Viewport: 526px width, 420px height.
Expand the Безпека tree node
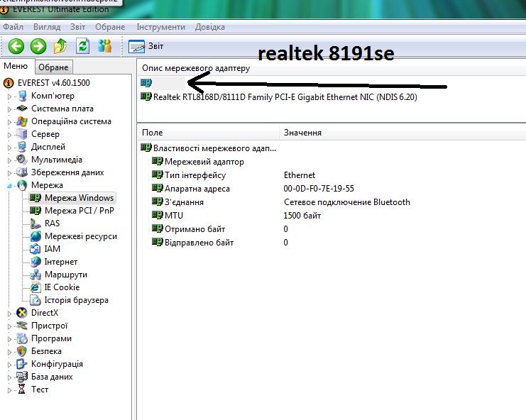click(9, 352)
